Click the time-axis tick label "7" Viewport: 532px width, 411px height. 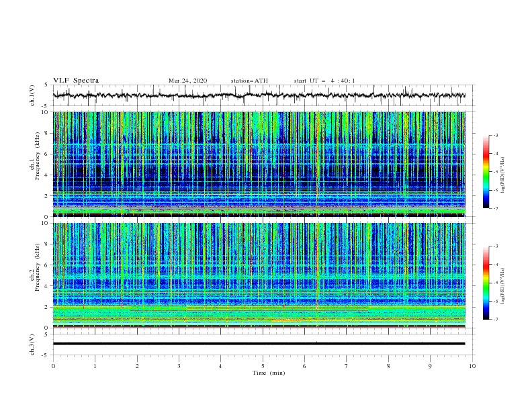click(347, 366)
